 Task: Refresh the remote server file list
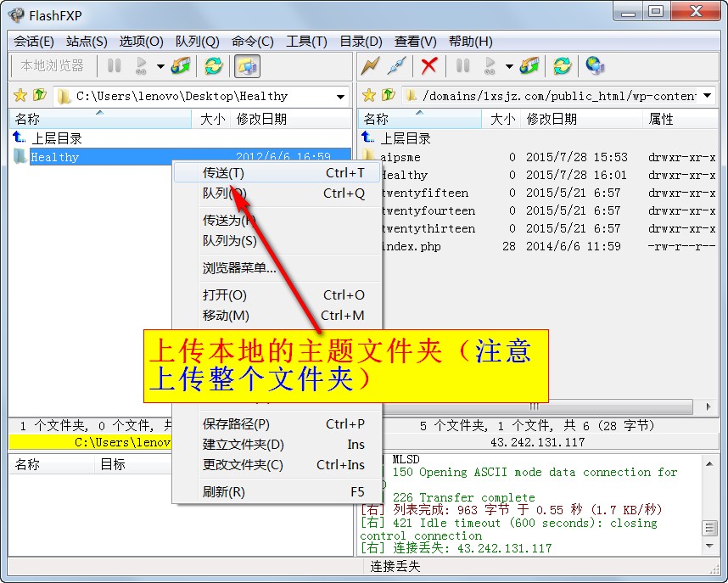pyautogui.click(x=563, y=66)
